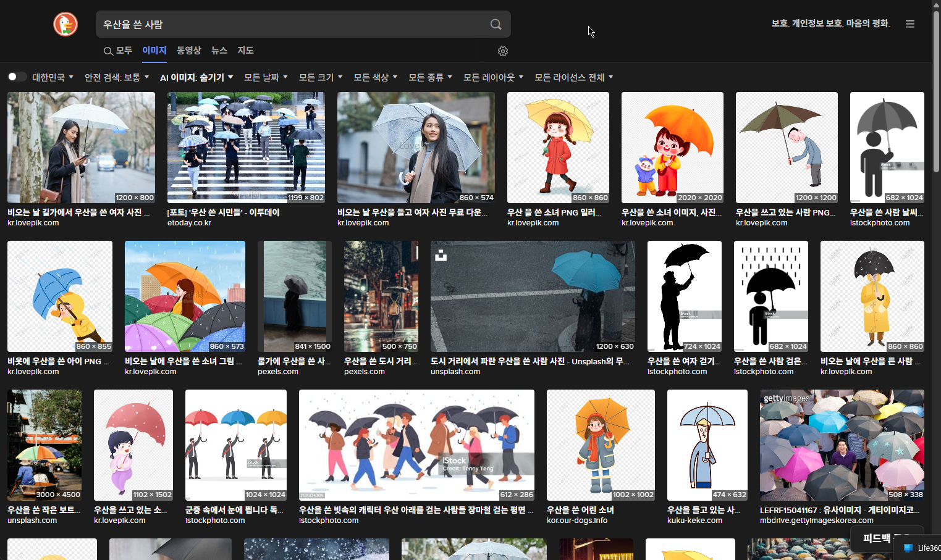Open the unsplash.com source link
Viewport: 941px width, 560px height.
(x=455, y=371)
